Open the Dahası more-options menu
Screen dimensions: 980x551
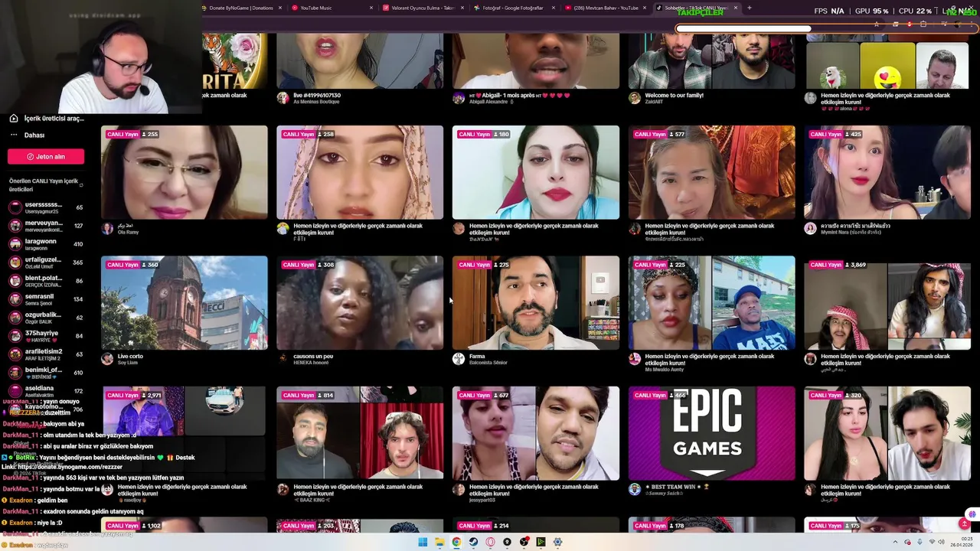click(x=27, y=135)
